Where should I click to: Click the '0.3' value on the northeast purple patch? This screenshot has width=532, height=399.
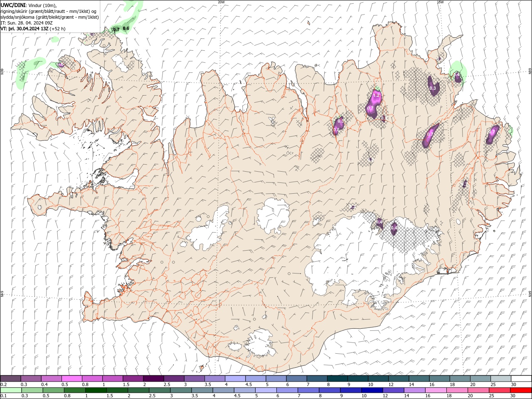[x=433, y=88]
